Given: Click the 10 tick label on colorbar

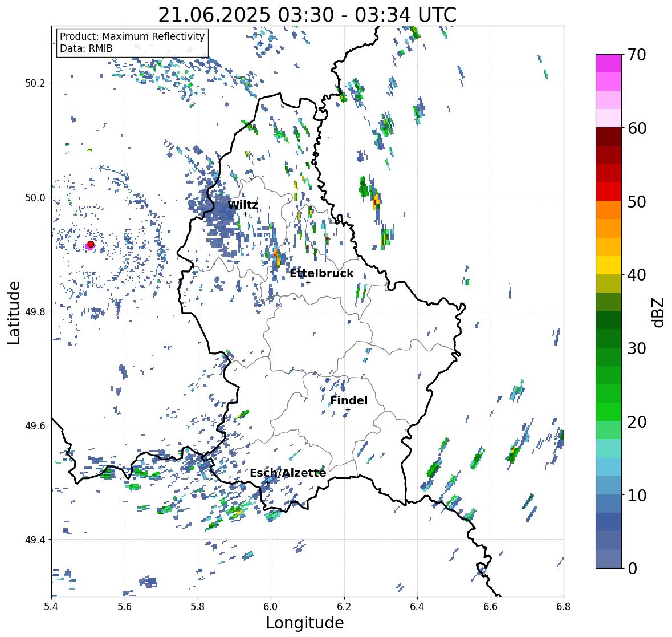Looking at the screenshot, I should 637,495.
